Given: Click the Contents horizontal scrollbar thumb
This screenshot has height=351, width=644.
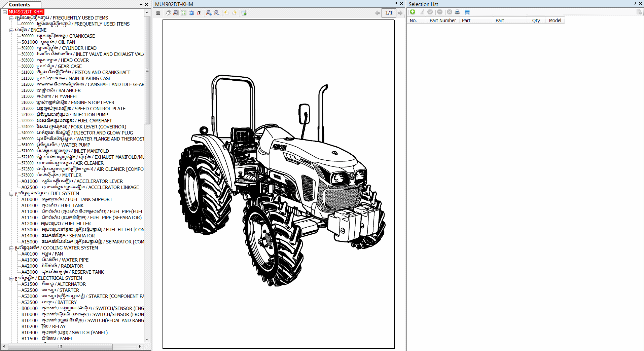Looking at the screenshot, I should [x=60, y=347].
